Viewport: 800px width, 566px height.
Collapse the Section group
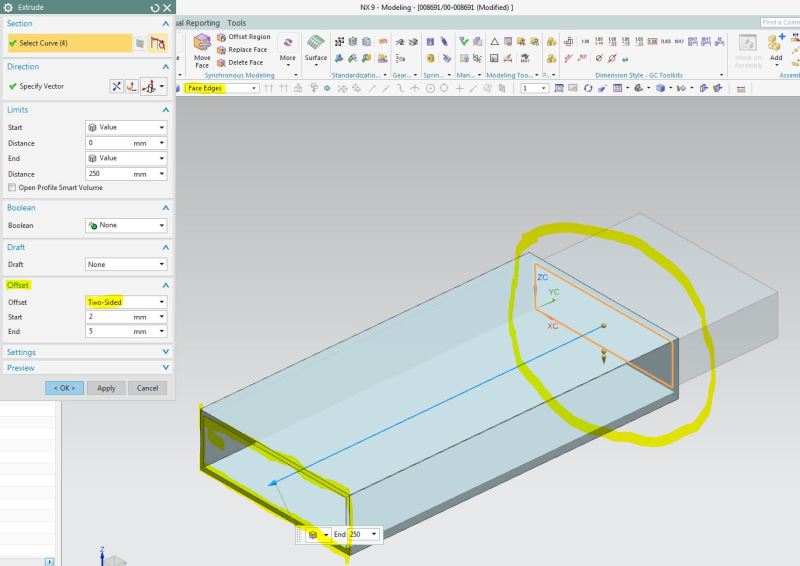[165, 24]
